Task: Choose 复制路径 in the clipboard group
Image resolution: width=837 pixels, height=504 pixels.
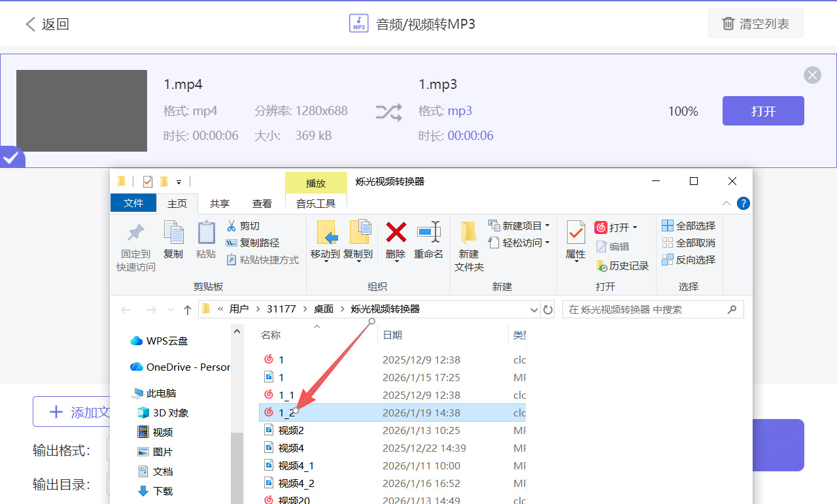Action: click(252, 243)
